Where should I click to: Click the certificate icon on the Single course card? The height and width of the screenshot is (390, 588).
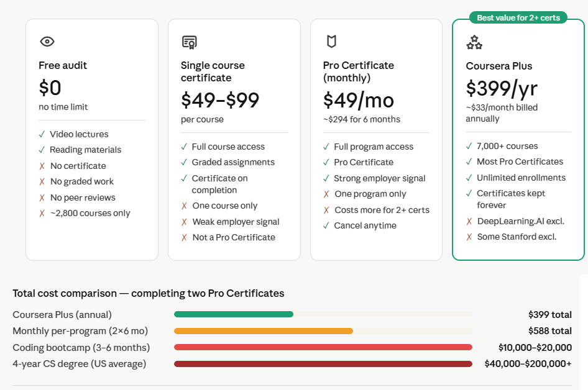[x=190, y=42]
